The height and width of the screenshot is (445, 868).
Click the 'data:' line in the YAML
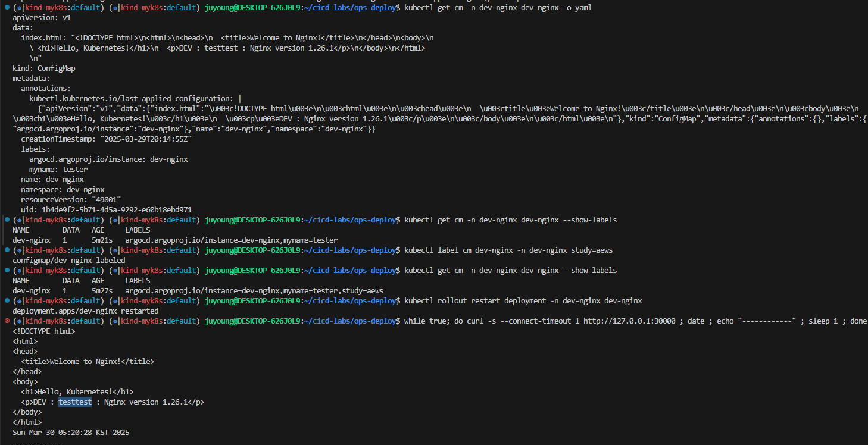(23, 28)
